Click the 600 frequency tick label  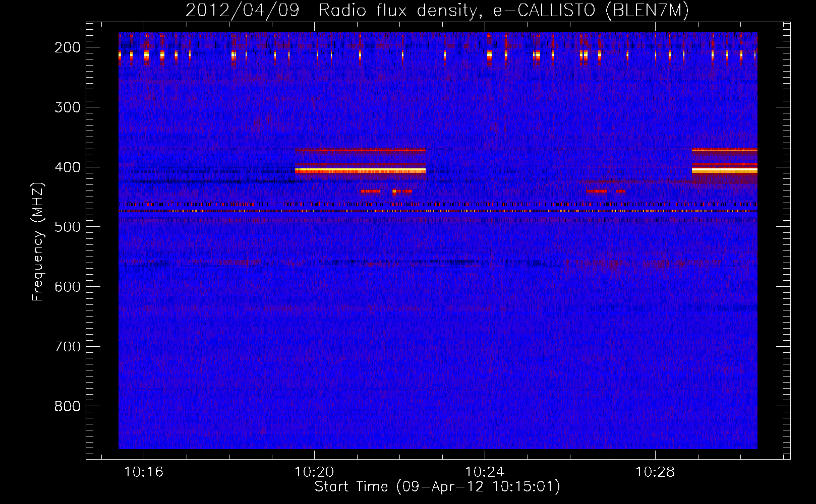pyautogui.click(x=68, y=287)
